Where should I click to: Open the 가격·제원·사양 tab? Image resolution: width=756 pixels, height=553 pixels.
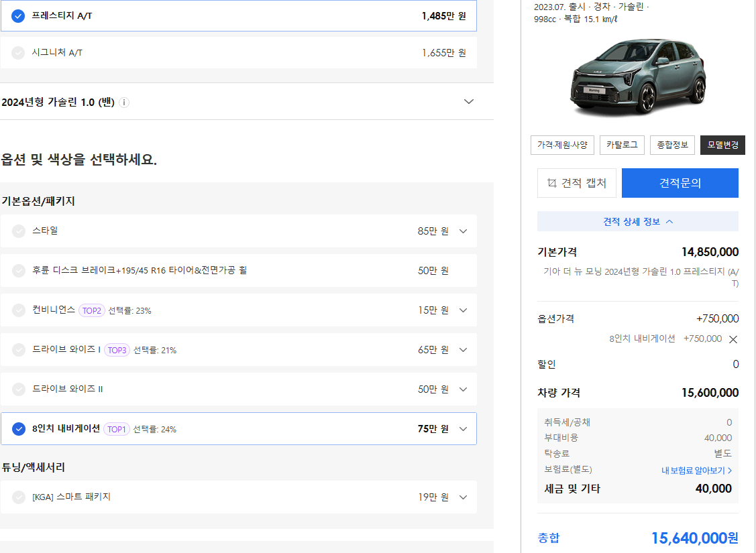point(562,145)
